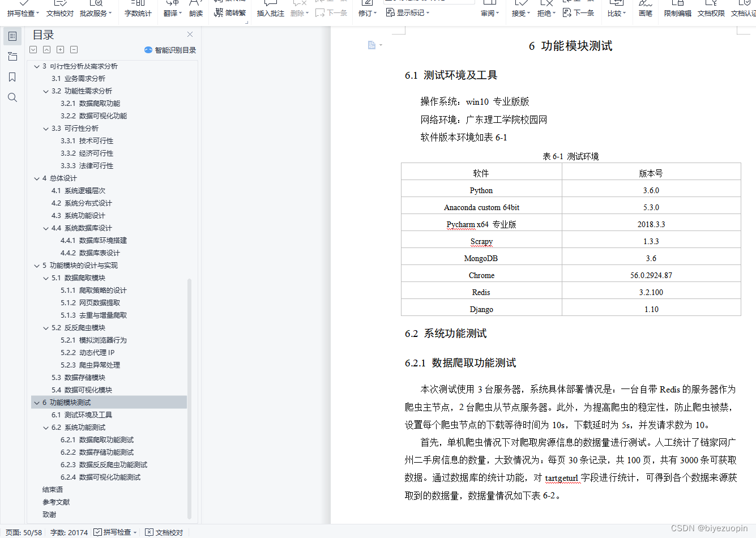Image resolution: width=756 pixels, height=538 pixels.
Task: Open the 批改服务 dropdown
Action: pyautogui.click(x=96, y=13)
